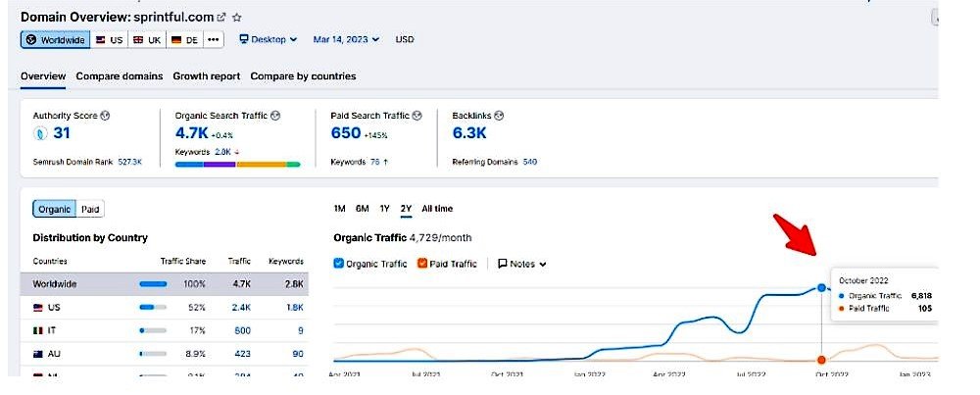The height and width of the screenshot is (395, 980).
Task: Show Authority Score info tooltip icon
Action: coord(105,116)
